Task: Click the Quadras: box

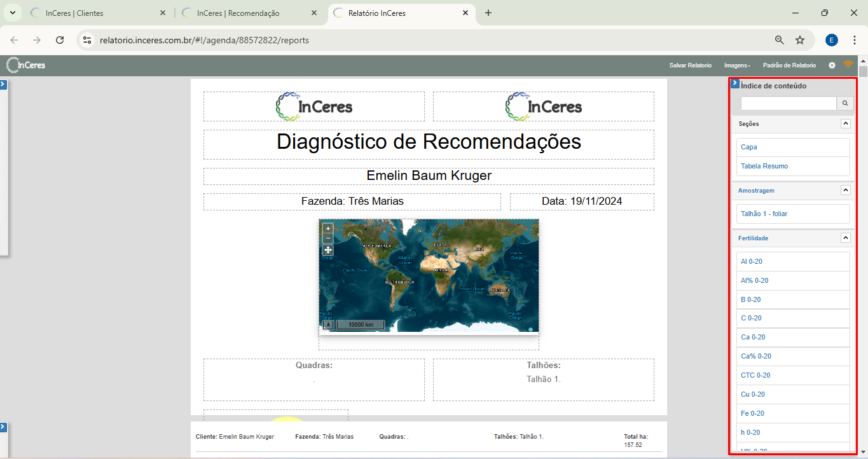Action: 314,380
